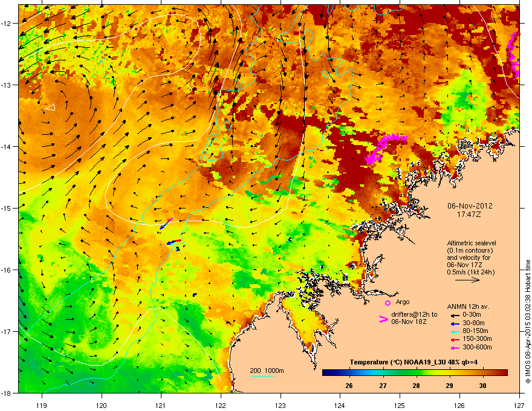Click the colorbar tick label 29

point(449,386)
